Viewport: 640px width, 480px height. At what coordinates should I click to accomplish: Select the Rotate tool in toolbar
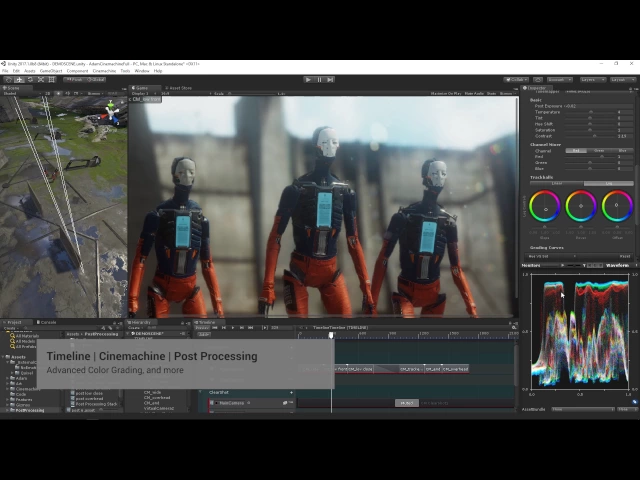click(x=30, y=80)
